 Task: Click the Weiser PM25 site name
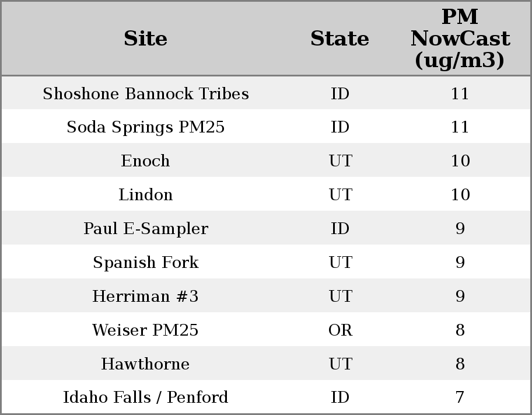click(145, 330)
